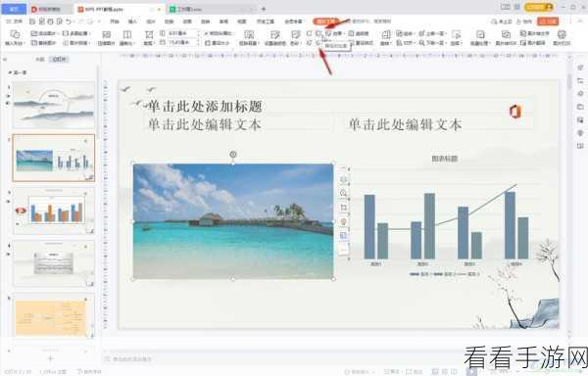The width and height of the screenshot is (588, 376).
Task: Click the rotation handle above the picture
Action: pos(233,154)
